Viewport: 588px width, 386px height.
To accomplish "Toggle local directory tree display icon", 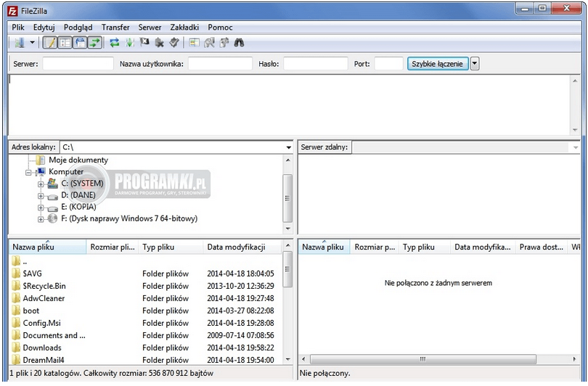I will (x=65, y=43).
